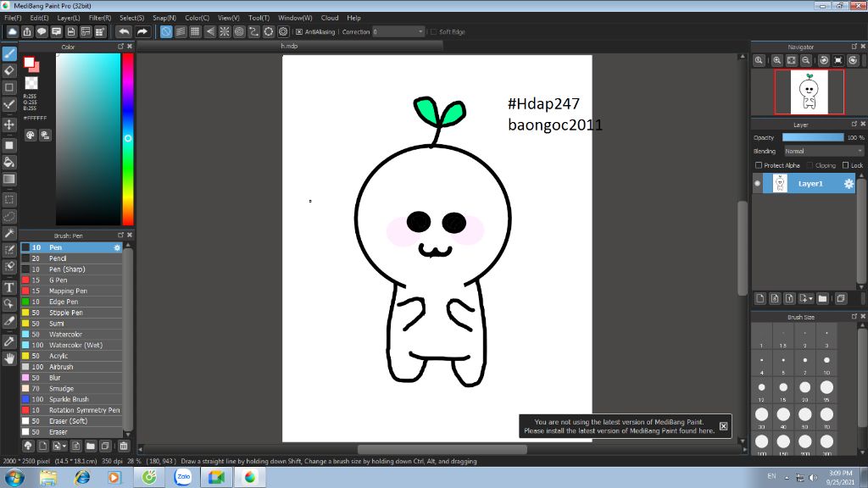Toggle the Soft Edge checkbox

(433, 32)
